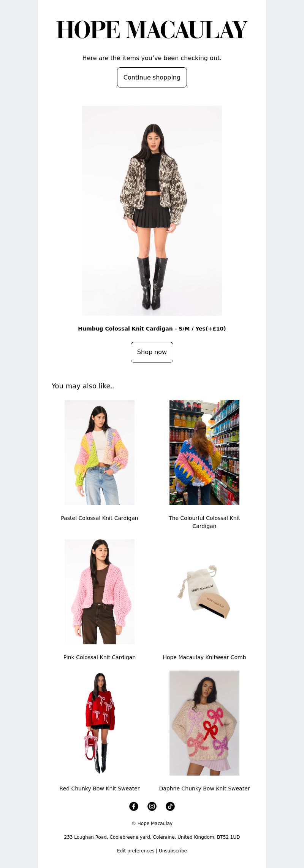Click the Shop now button
Viewport: 304px width, 868px height.
[x=152, y=352]
